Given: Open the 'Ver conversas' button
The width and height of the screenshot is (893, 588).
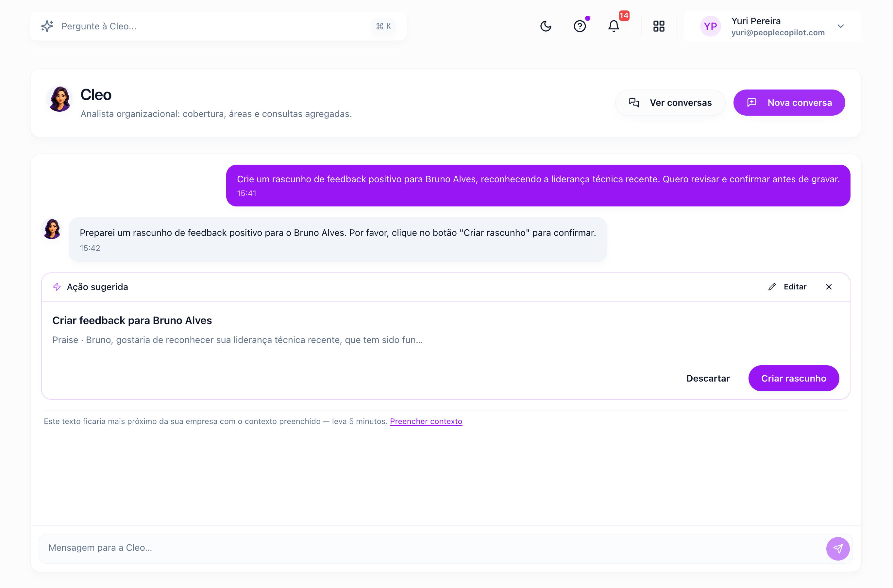Looking at the screenshot, I should pos(670,103).
